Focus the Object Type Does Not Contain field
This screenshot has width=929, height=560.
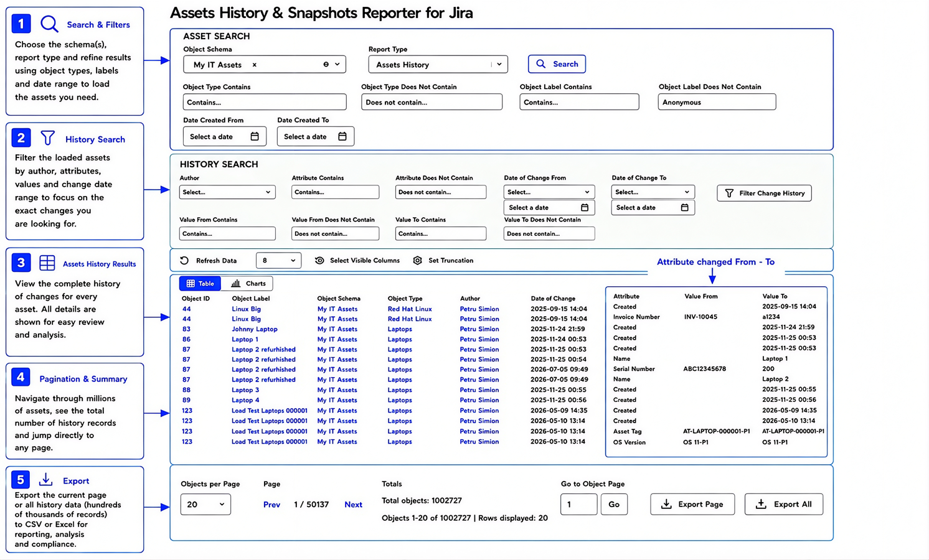431,102
